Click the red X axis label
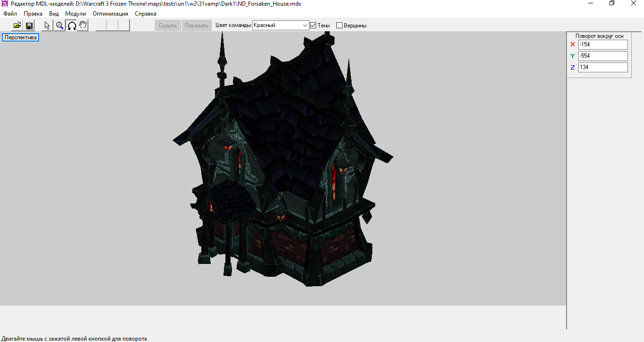 tap(573, 44)
